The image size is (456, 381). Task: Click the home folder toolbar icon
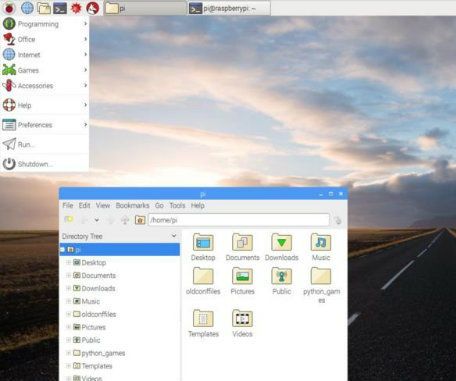tap(140, 220)
